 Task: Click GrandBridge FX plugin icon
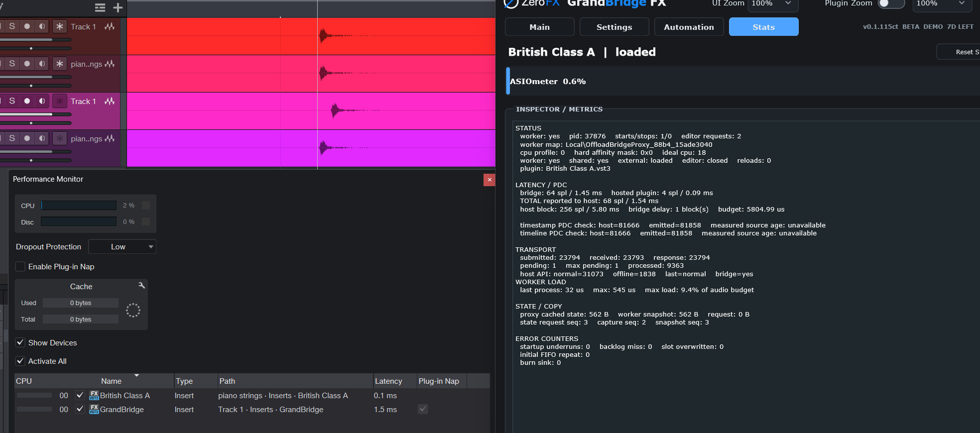pyautogui.click(x=94, y=409)
